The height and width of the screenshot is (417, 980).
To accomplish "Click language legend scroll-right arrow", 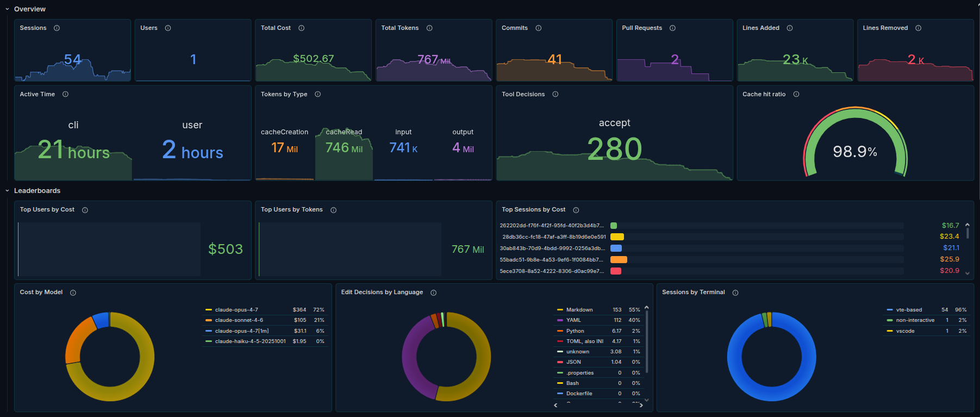I will coord(641,405).
